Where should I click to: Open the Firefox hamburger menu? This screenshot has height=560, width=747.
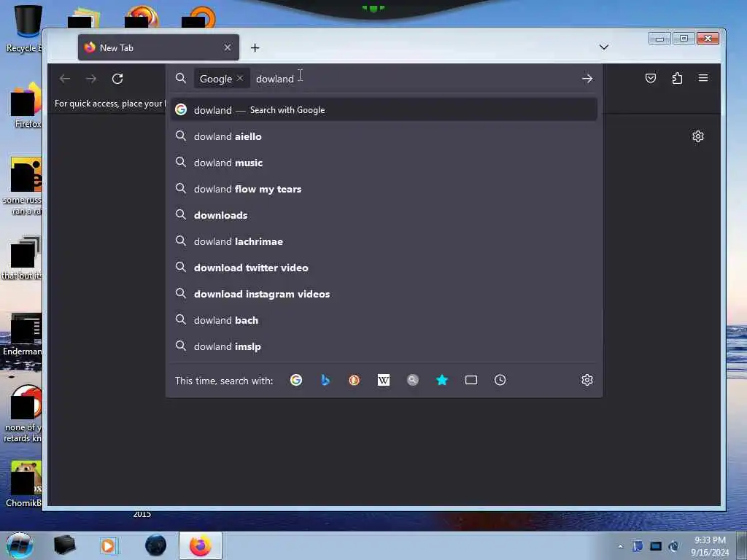[x=703, y=78]
